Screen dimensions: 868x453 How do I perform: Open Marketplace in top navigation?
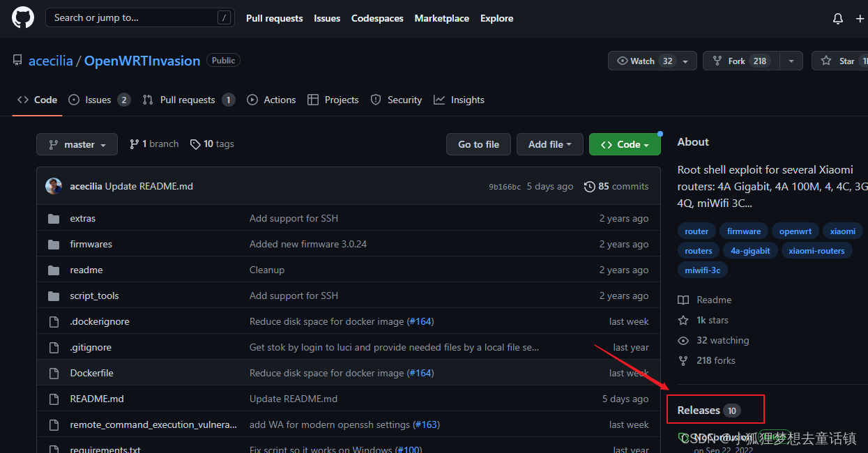[442, 19]
